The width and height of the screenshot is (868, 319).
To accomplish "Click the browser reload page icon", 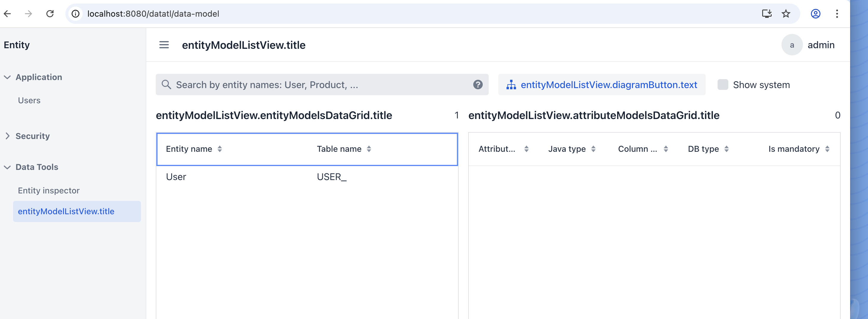I will (x=50, y=14).
